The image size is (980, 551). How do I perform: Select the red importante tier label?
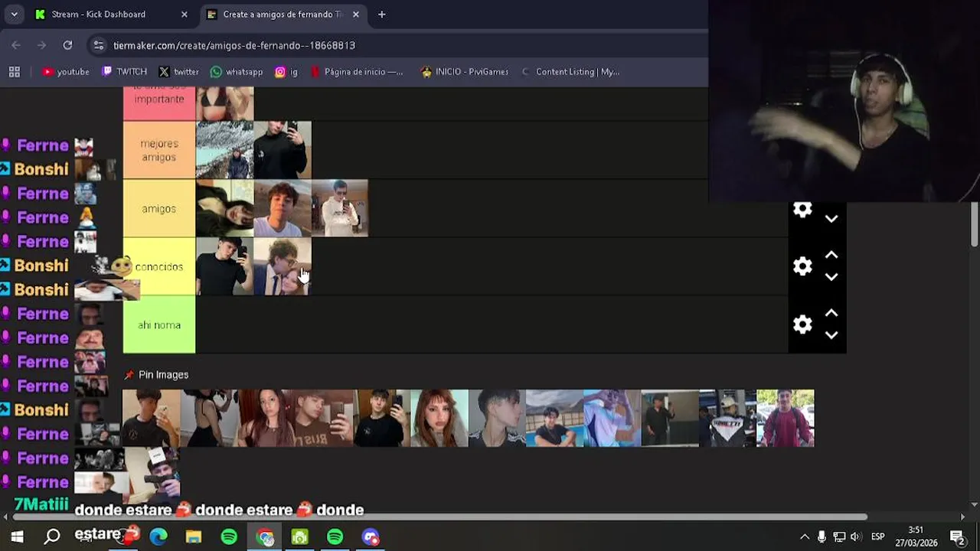click(x=159, y=103)
